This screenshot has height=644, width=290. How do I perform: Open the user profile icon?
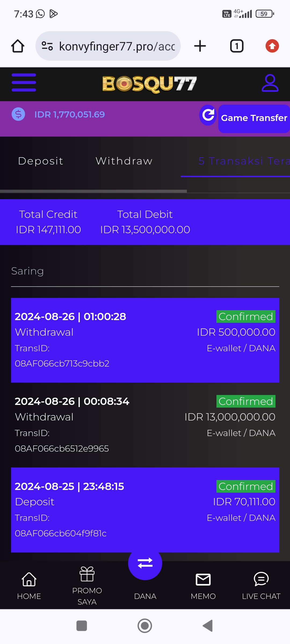[270, 83]
